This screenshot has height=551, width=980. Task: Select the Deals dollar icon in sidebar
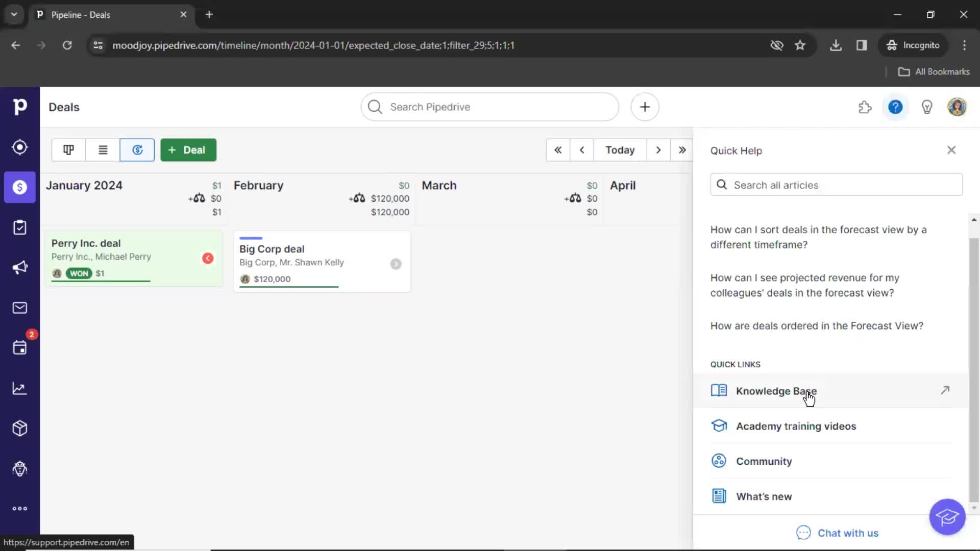point(20,187)
